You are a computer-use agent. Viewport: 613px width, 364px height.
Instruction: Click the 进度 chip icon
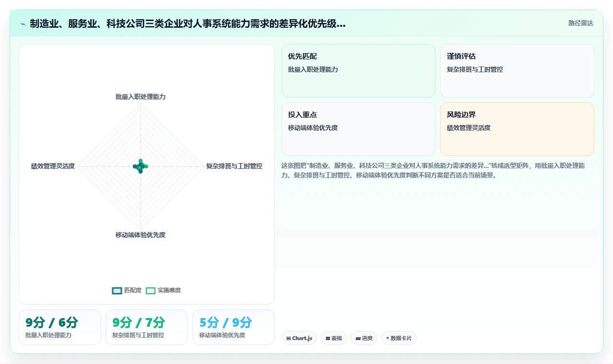click(x=358, y=338)
